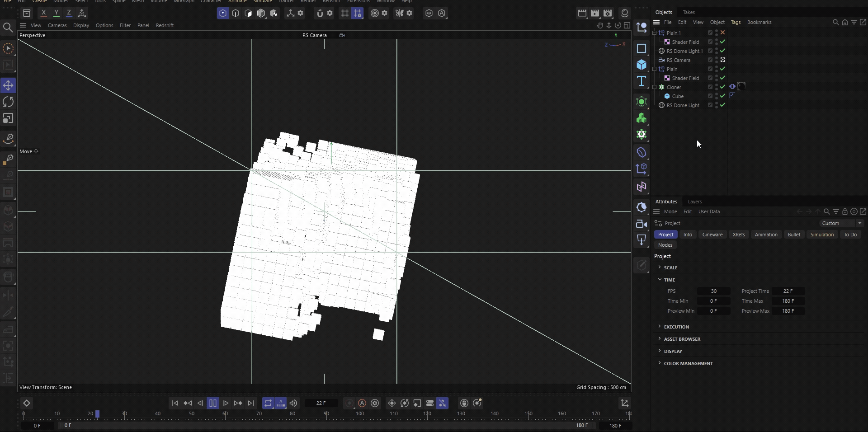Open the Cineware project tab
Screen dimensions: 868x432
[x=712, y=235]
